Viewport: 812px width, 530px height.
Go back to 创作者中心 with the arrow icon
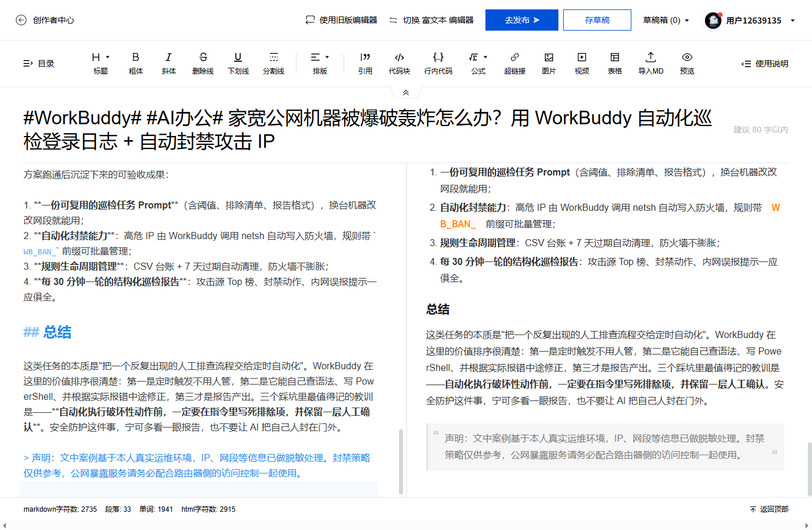[21, 20]
